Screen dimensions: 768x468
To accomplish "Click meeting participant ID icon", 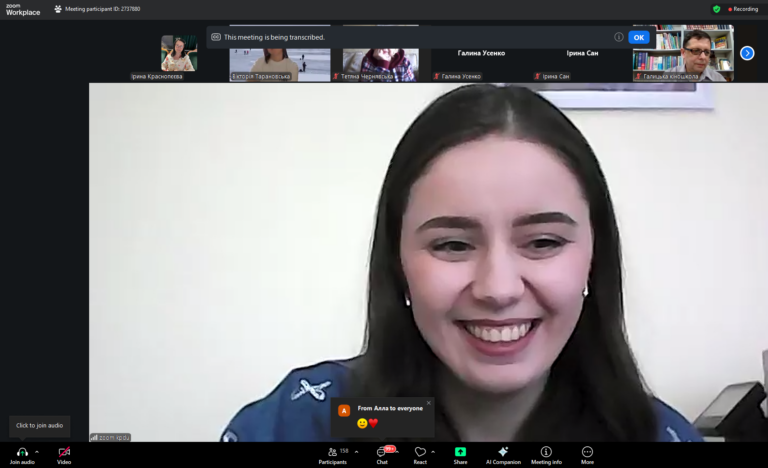I will point(58,9).
